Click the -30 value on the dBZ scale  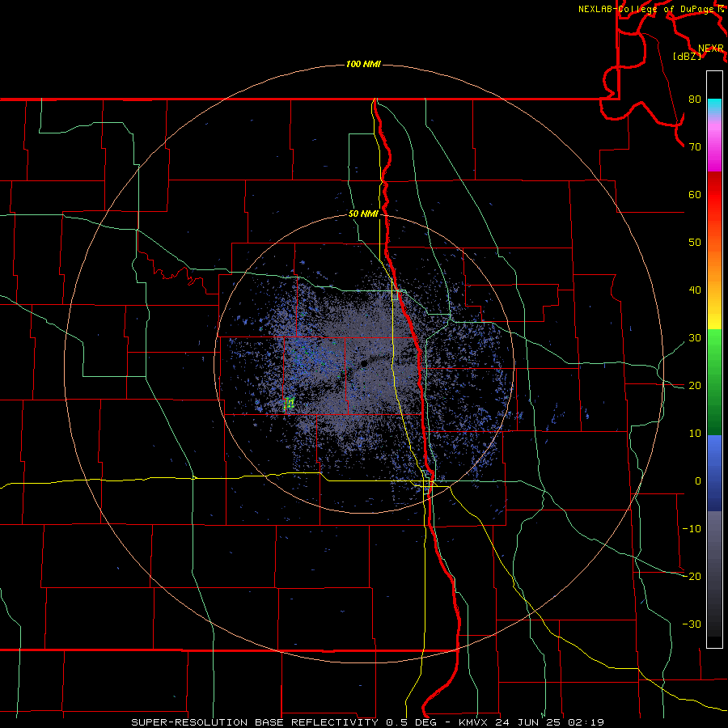[692, 624]
